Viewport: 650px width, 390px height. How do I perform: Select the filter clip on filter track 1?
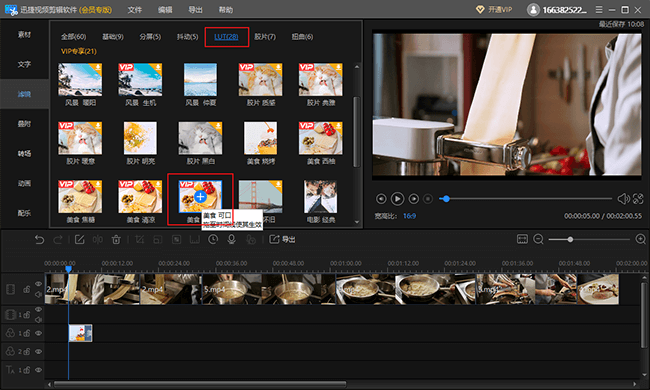(x=80, y=333)
